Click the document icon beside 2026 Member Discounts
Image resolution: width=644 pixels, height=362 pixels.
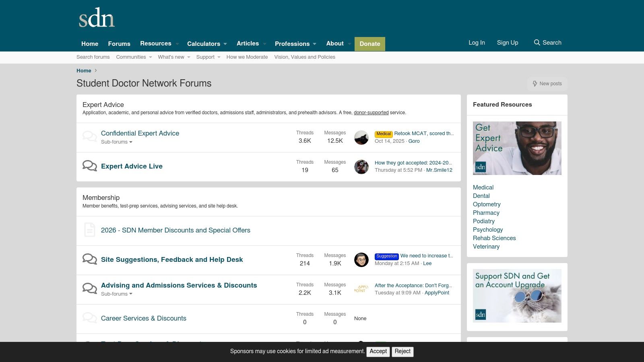89,230
